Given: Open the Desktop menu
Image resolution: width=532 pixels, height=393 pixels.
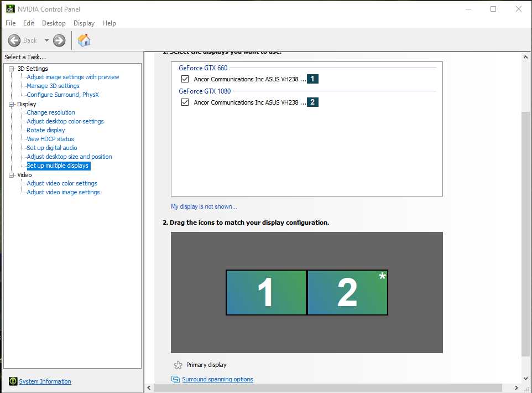Looking at the screenshot, I should [x=54, y=23].
